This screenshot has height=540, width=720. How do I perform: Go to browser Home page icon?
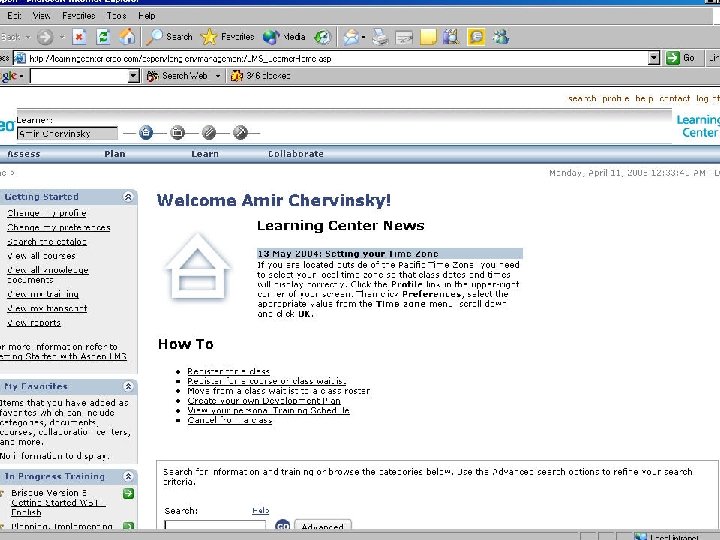(127, 37)
